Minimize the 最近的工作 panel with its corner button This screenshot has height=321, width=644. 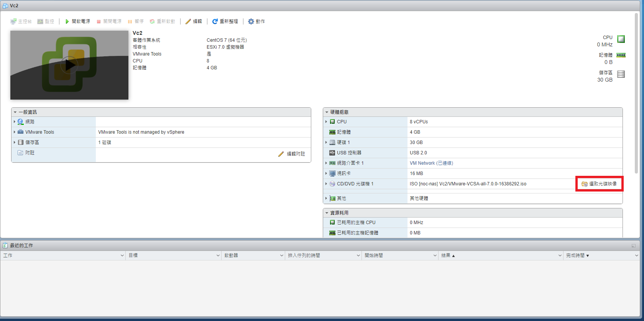pyautogui.click(x=633, y=246)
